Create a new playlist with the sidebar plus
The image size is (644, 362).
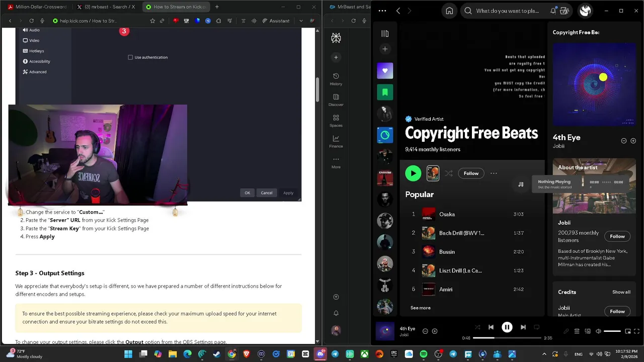coord(385,49)
